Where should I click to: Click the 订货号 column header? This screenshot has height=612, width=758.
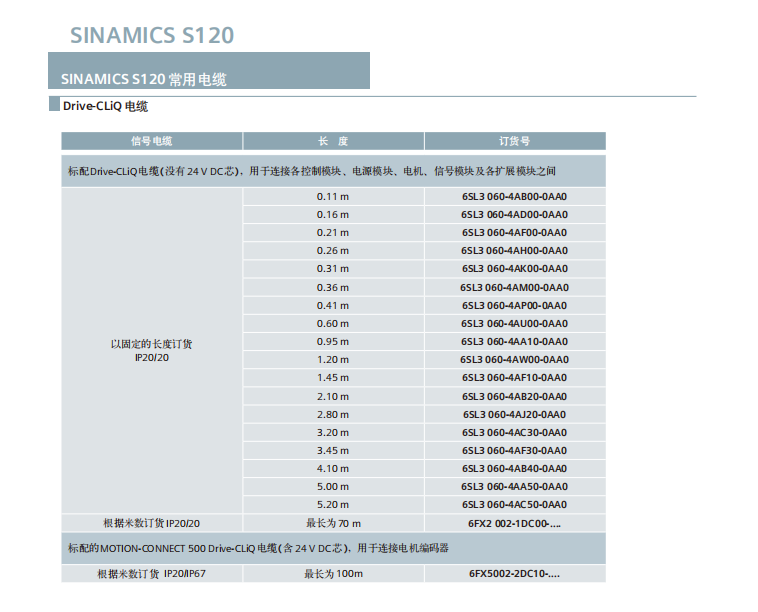515,141
